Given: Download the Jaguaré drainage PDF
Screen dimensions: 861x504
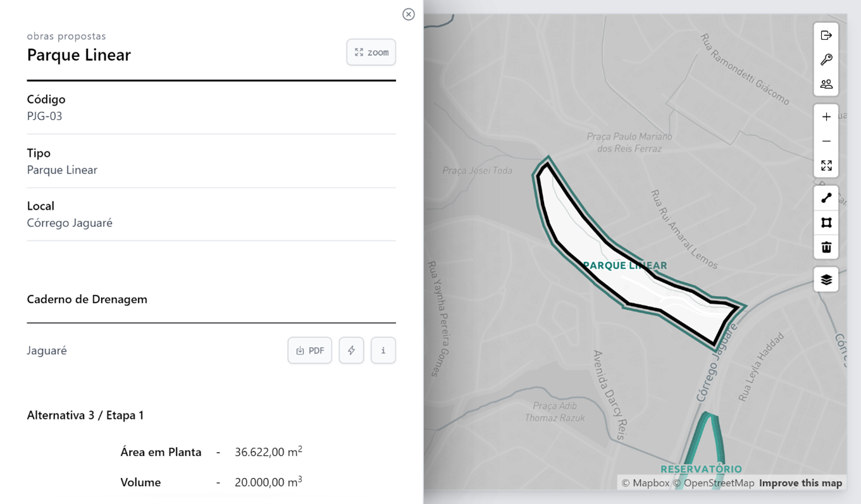Looking at the screenshot, I should coord(310,350).
